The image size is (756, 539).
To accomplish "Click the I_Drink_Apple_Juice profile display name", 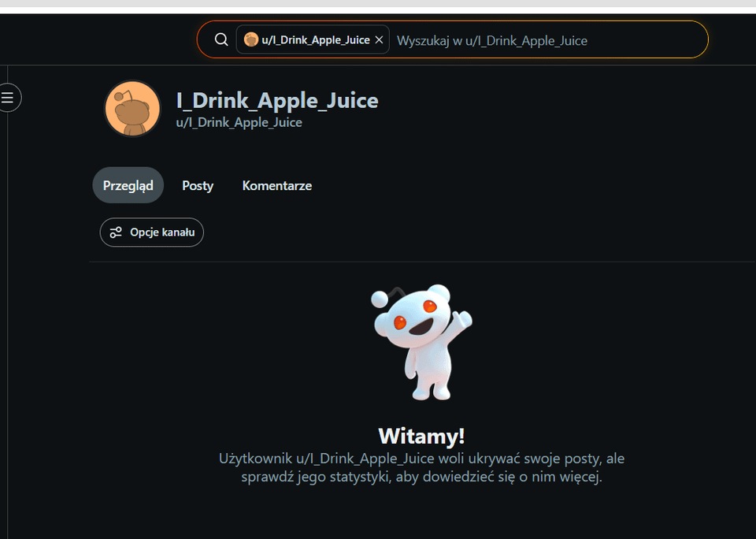I will coord(276,101).
